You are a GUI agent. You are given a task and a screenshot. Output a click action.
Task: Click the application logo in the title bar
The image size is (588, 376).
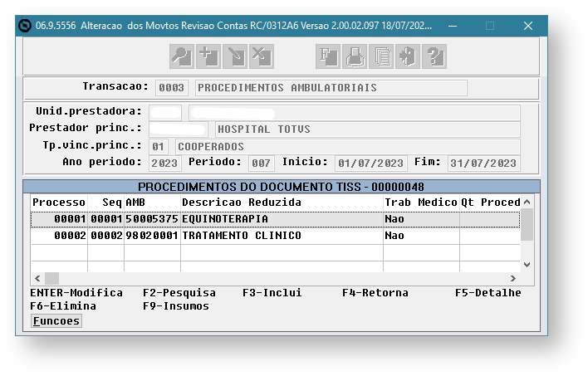click(x=25, y=26)
